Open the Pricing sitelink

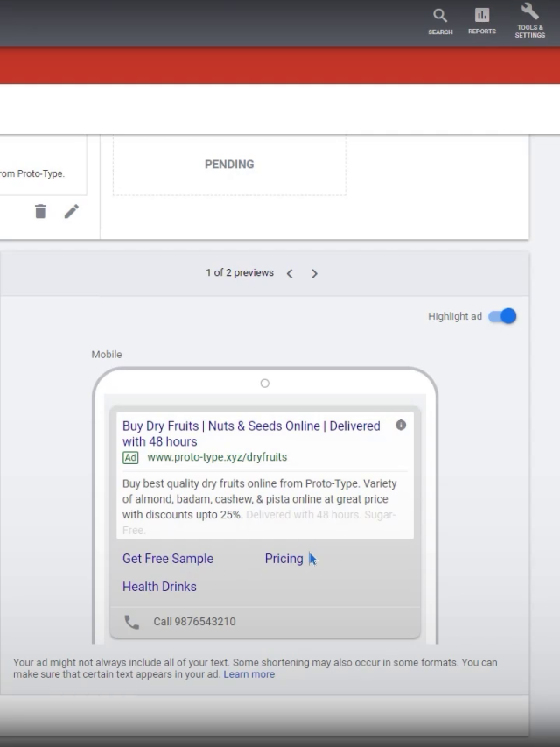(x=283, y=559)
